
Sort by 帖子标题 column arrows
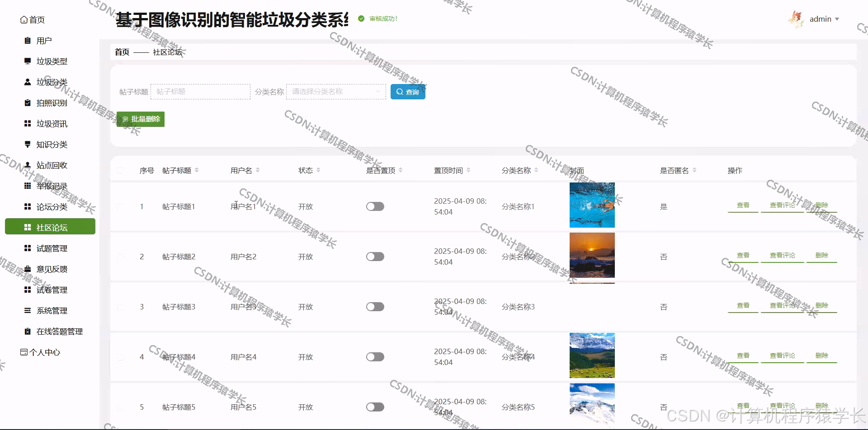(197, 170)
